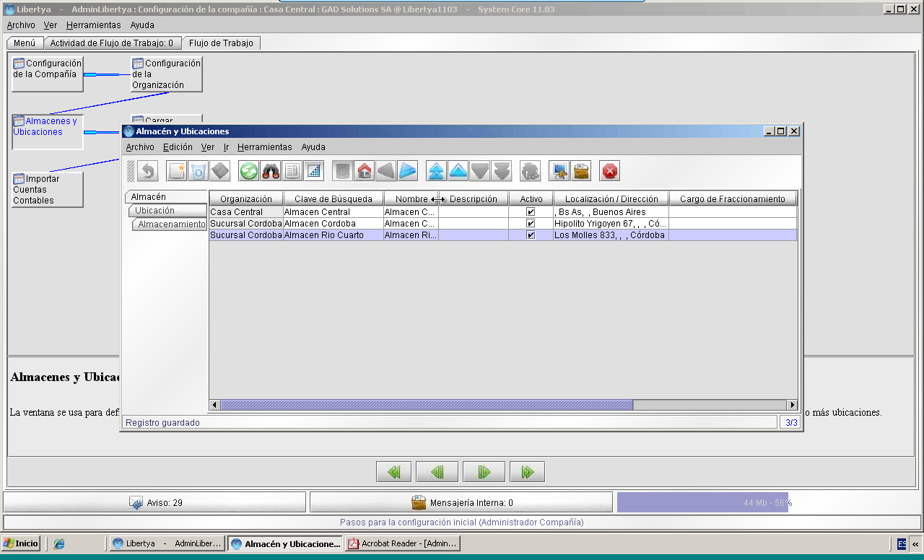Click the document sheet toolbar icon

(292, 171)
